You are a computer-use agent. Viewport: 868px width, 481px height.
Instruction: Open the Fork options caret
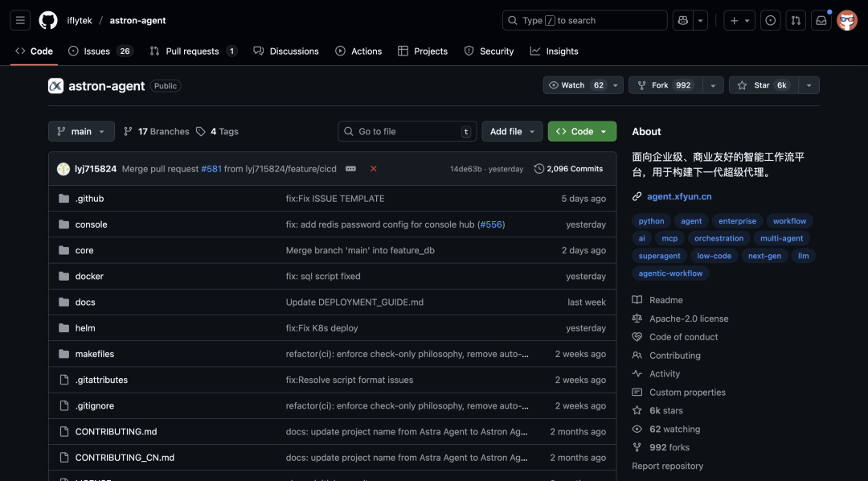tap(712, 84)
